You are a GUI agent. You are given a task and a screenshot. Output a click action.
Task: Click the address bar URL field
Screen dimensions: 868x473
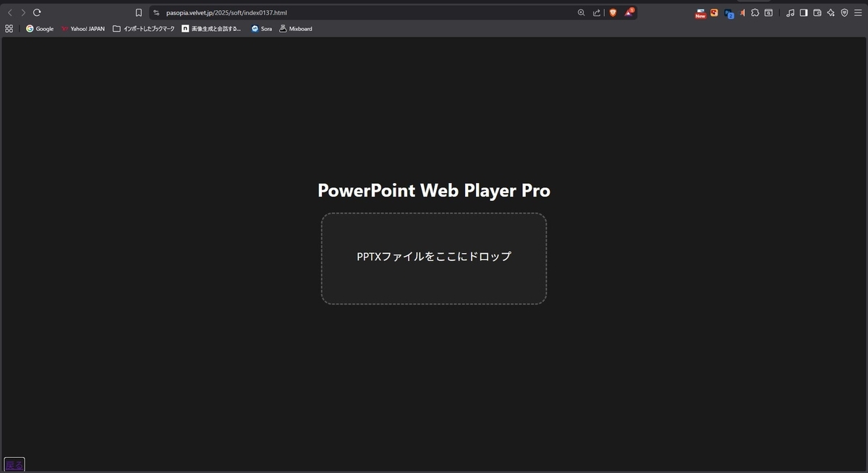pos(362,12)
